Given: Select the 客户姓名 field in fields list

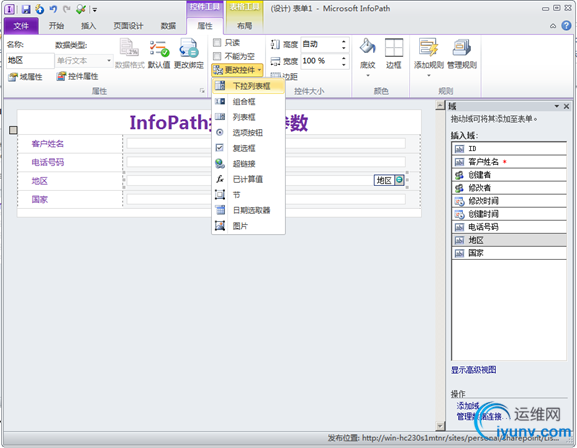Looking at the screenshot, I should coord(509,162).
